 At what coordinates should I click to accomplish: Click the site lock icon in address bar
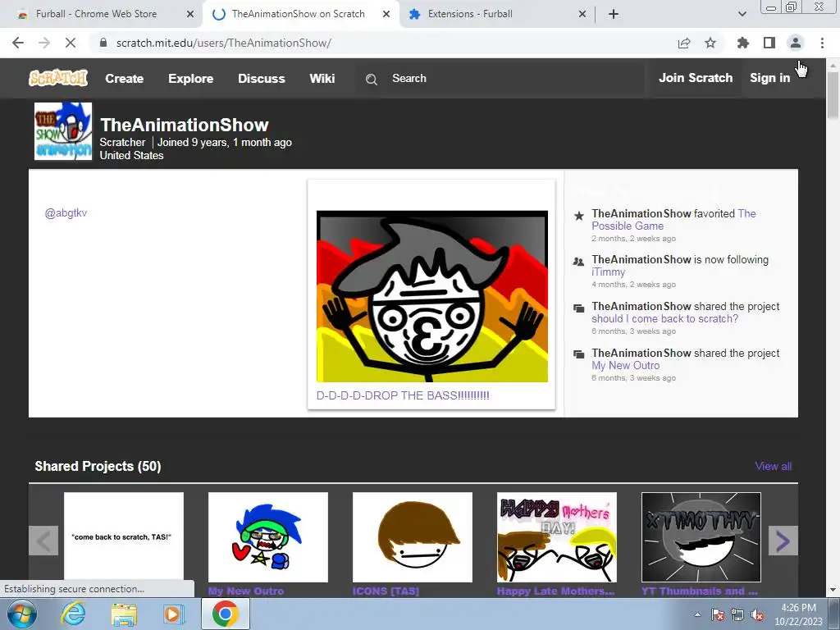pos(103,43)
